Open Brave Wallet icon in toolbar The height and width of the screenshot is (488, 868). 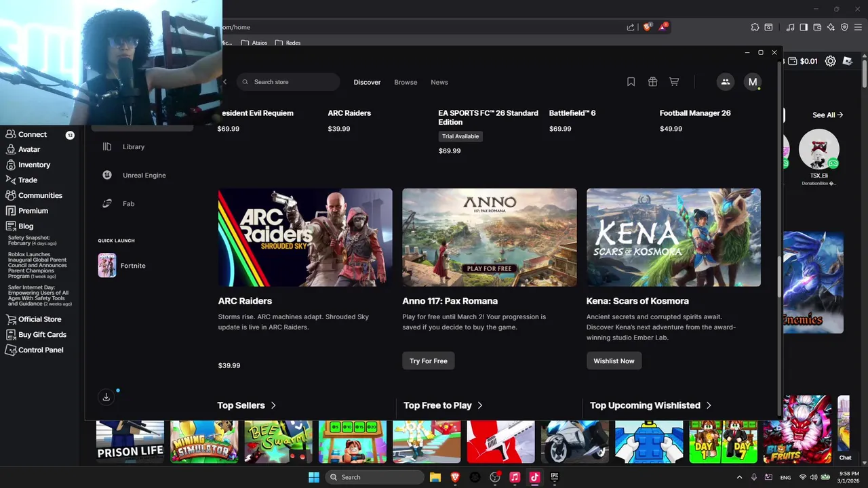point(817,27)
